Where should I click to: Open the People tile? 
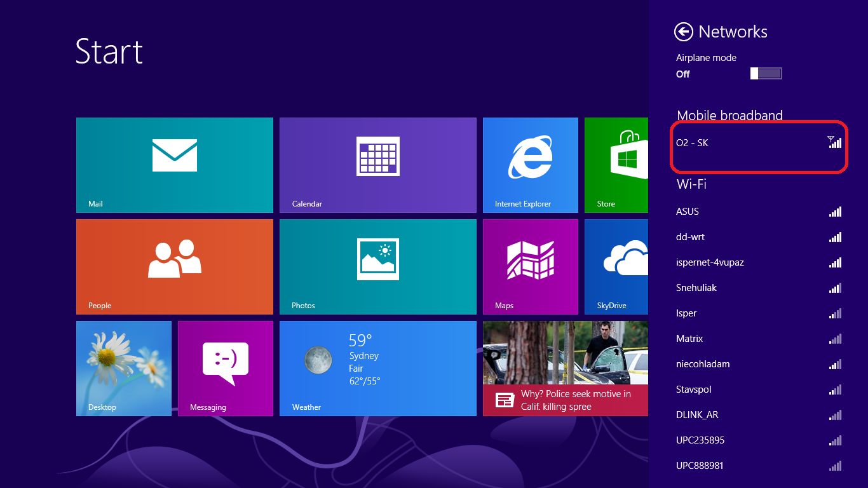coord(175,267)
